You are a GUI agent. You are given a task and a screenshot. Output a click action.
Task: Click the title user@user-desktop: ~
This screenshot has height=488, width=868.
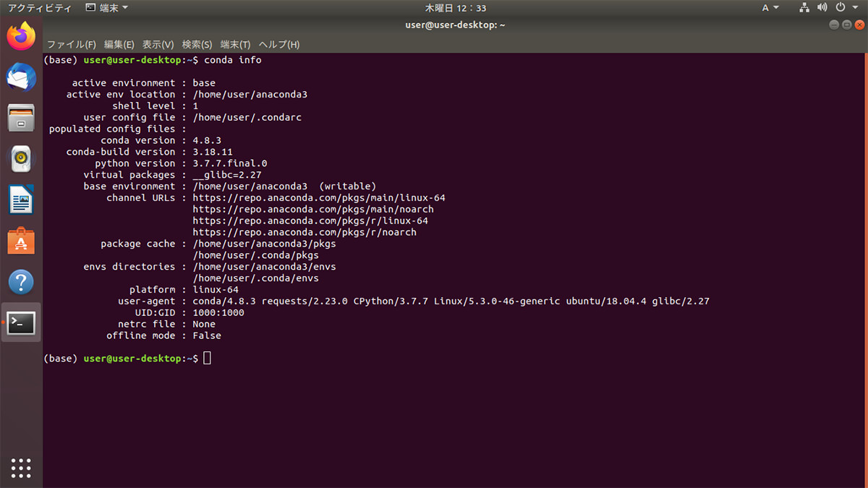(x=455, y=25)
